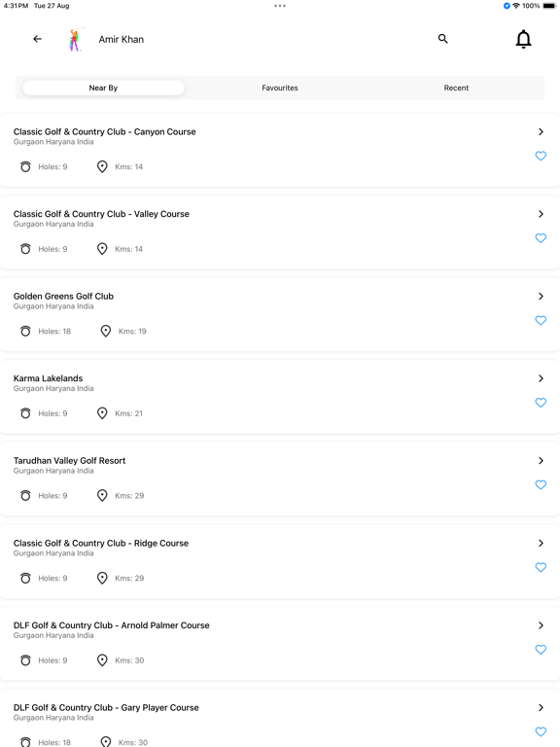Expand Classic Golf Ridge Course chevron
Viewport: 560px width, 747px height.
(541, 543)
